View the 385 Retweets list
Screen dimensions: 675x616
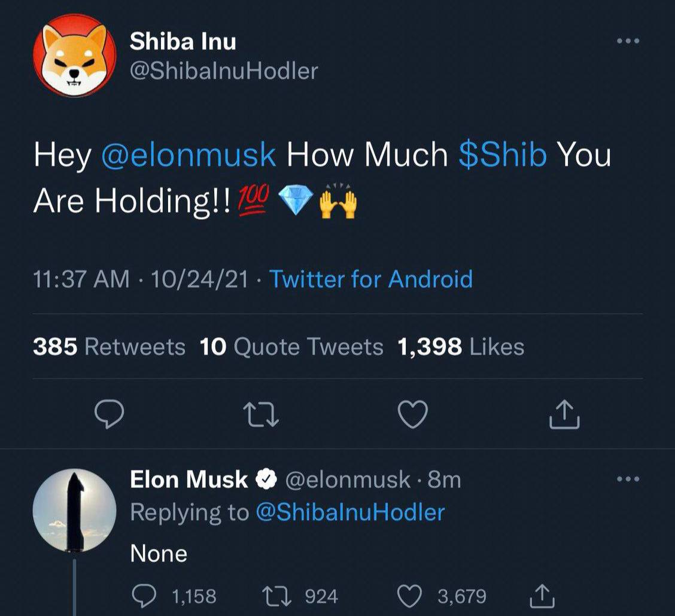click(109, 347)
